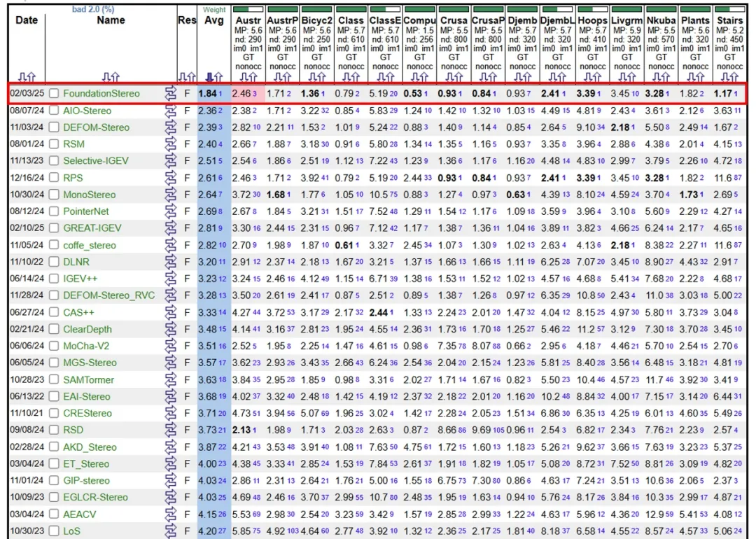The image size is (756, 539).
Task: Click the swap-arrows icon in the CREStereo row
Action: pyautogui.click(x=170, y=413)
